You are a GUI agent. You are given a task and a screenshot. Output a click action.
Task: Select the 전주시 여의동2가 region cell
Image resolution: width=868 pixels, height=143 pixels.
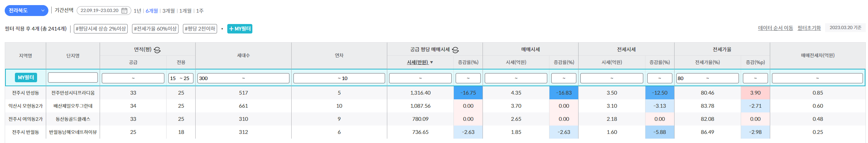(x=25, y=119)
